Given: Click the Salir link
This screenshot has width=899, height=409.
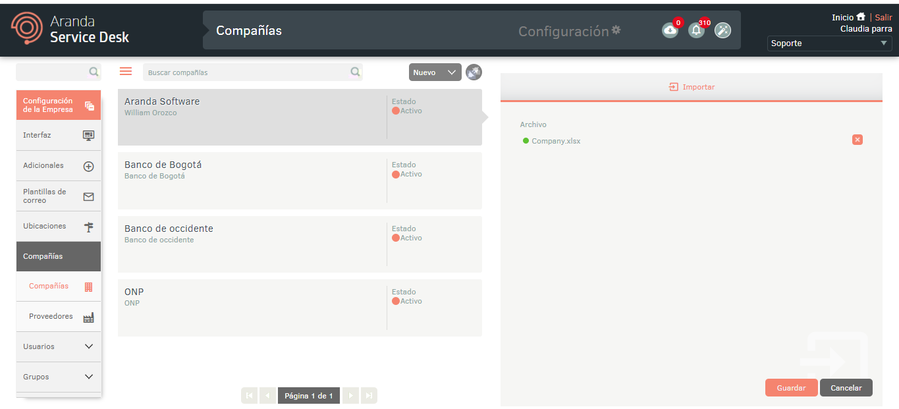Looking at the screenshot, I should (x=884, y=17).
